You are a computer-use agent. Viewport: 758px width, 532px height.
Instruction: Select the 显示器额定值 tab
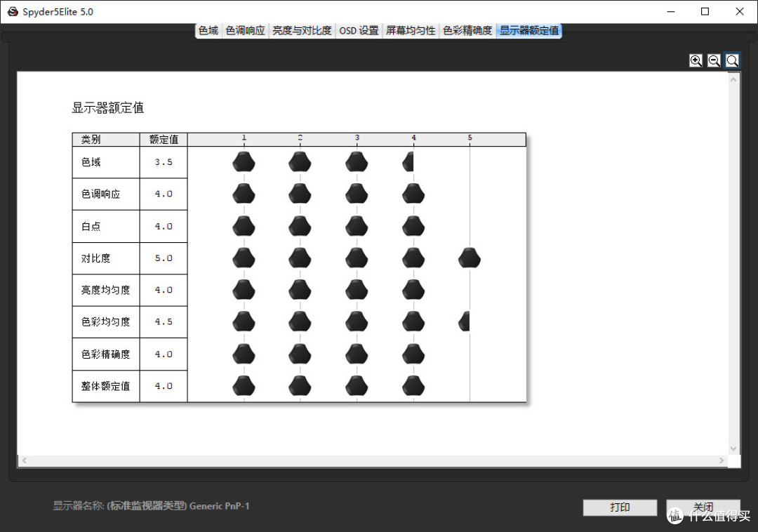529,30
